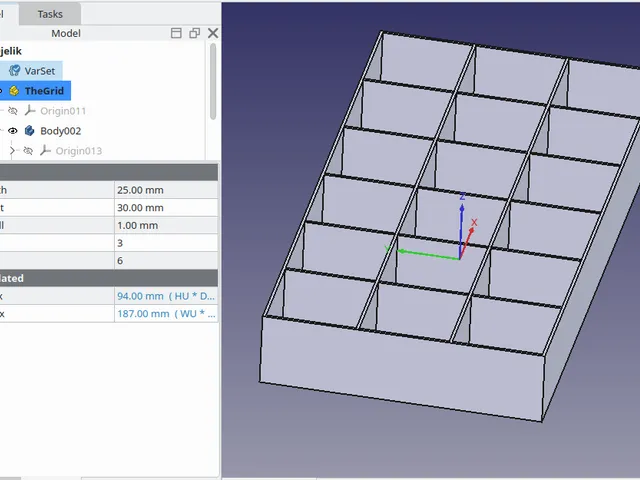Select Origin013 in the tree
Viewport: 640px width, 480px height.
pyautogui.click(x=78, y=151)
